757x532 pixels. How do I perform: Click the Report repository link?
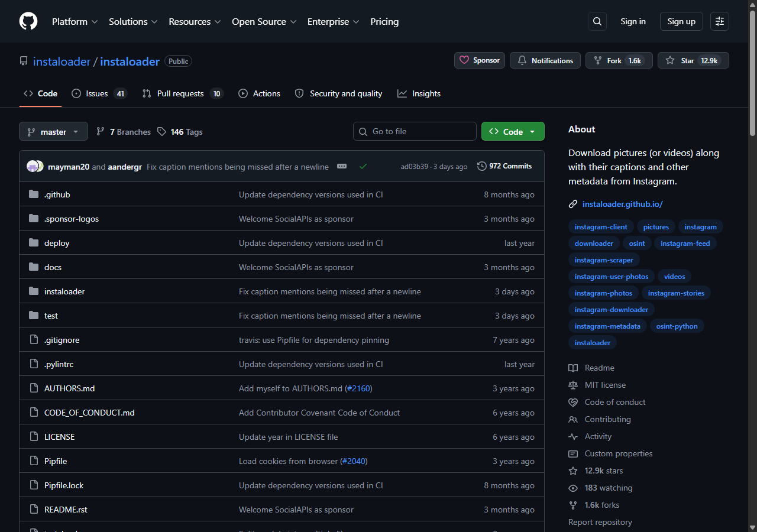(x=600, y=522)
